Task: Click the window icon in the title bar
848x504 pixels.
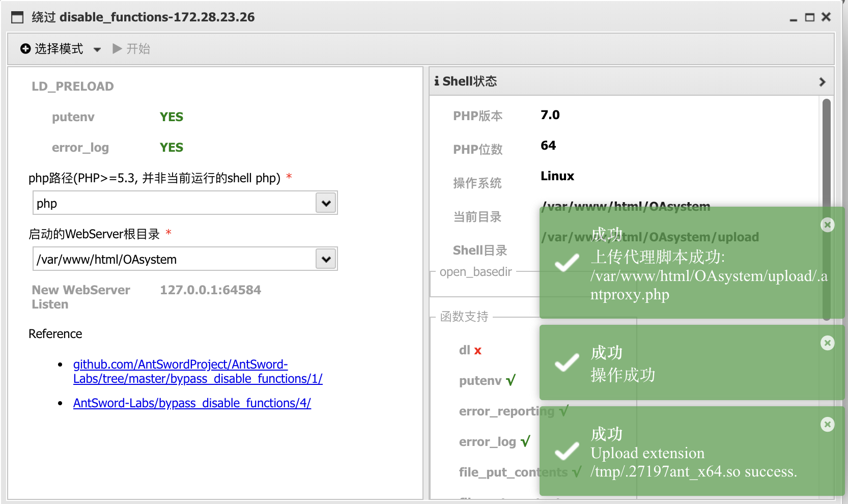Action: click(17, 17)
